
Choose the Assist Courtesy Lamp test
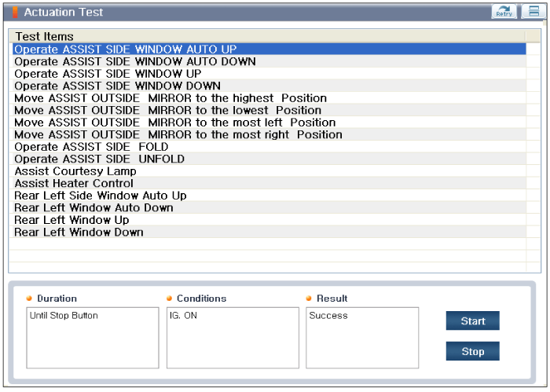[75, 171]
